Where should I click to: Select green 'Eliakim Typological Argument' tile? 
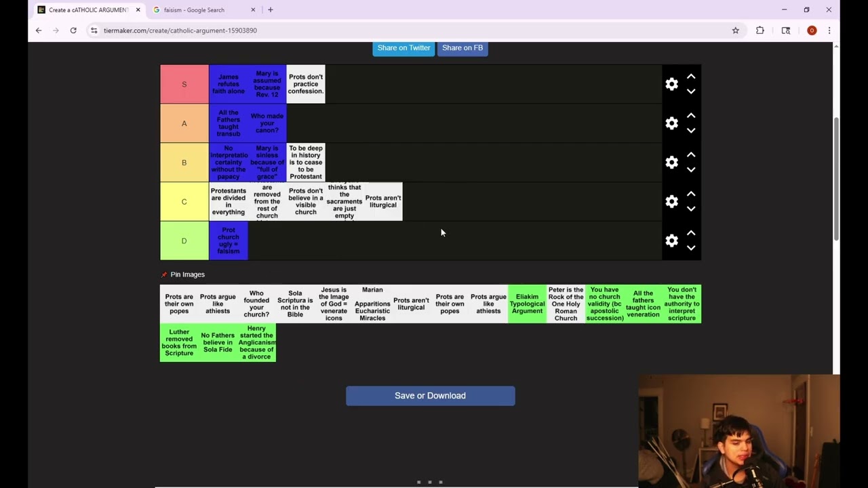pos(527,304)
